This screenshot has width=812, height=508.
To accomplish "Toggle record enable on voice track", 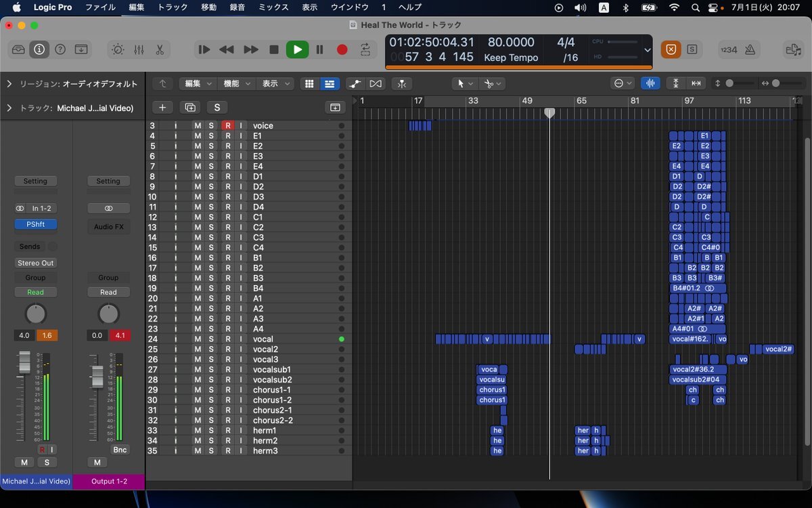I will click(228, 126).
